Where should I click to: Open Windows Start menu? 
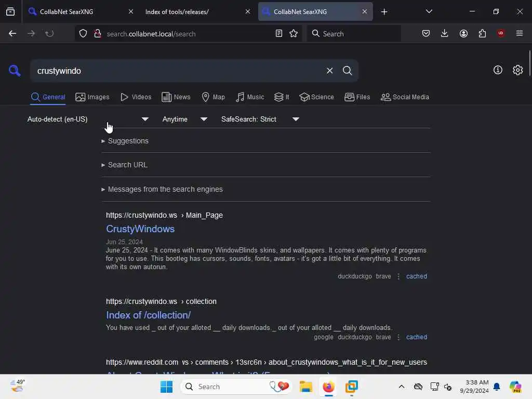pyautogui.click(x=166, y=387)
